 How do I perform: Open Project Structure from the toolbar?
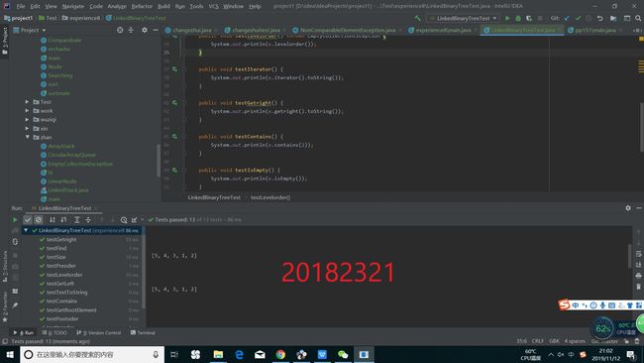pos(613,18)
